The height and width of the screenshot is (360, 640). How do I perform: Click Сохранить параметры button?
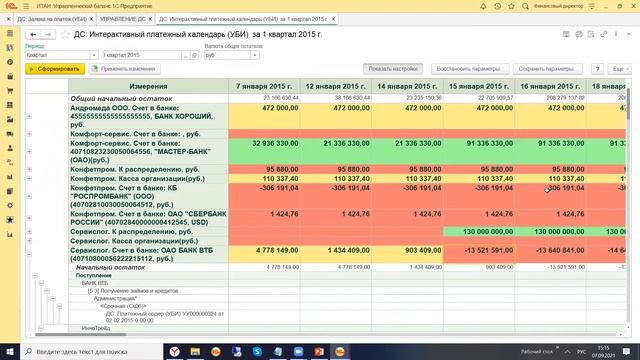tap(548, 69)
